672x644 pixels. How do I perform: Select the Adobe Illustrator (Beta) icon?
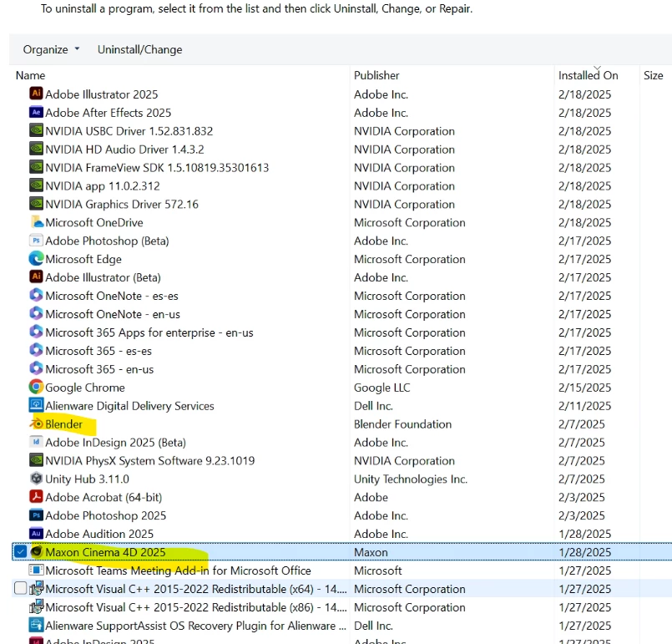[x=36, y=277]
